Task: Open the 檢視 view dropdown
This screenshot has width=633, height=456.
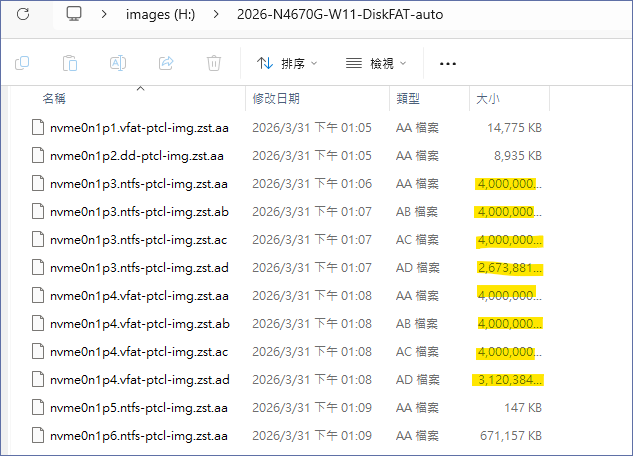Action: coord(376,63)
